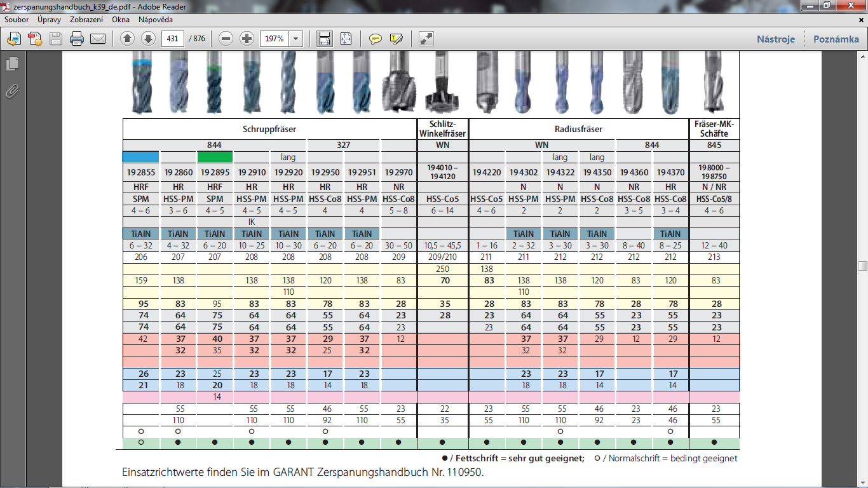
Task: Print the document with printer icon
Action: click(77, 39)
